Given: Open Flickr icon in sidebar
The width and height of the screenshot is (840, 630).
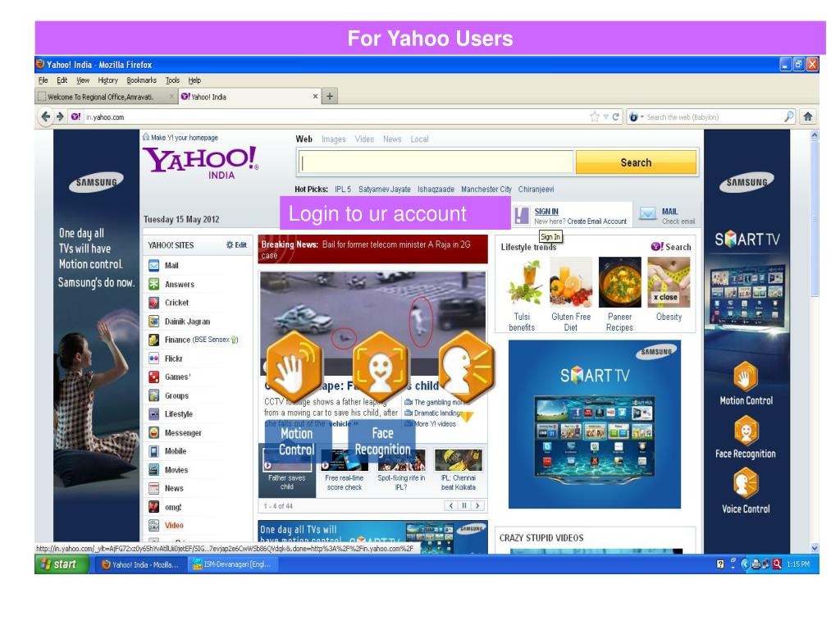Looking at the screenshot, I should click(153, 358).
